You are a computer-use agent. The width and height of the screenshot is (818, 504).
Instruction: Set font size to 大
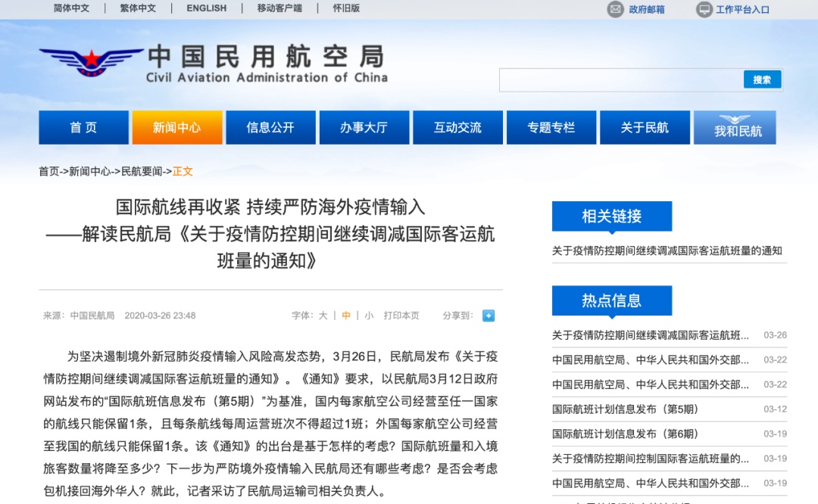[x=323, y=316]
